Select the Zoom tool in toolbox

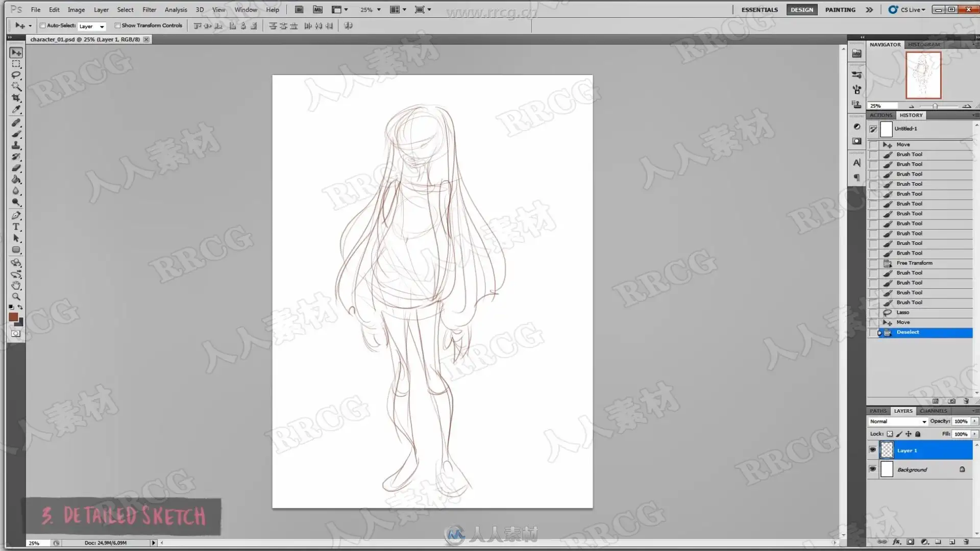(16, 296)
